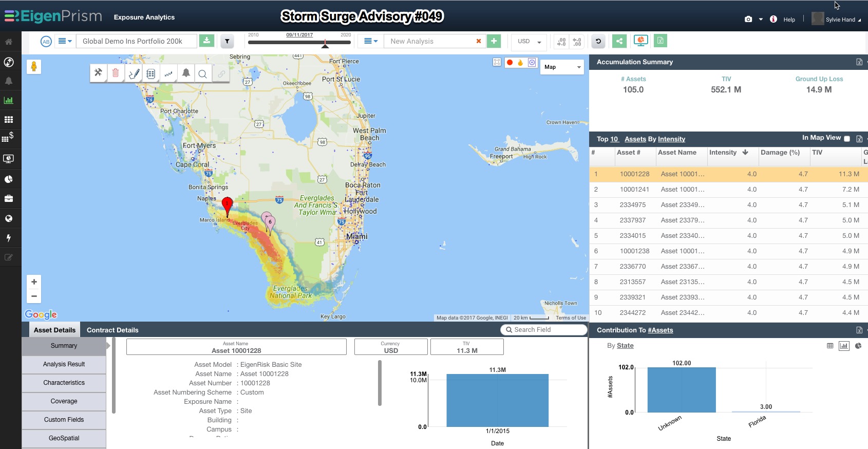Select the green bar chart sidebar icon
868x449 pixels.
pyautogui.click(x=9, y=101)
